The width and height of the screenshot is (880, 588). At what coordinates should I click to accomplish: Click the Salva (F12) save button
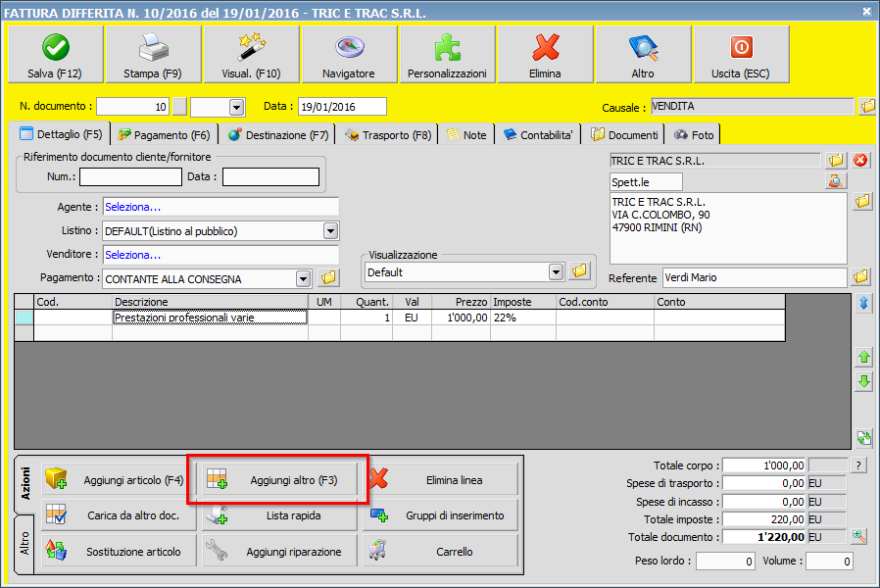pyautogui.click(x=55, y=55)
